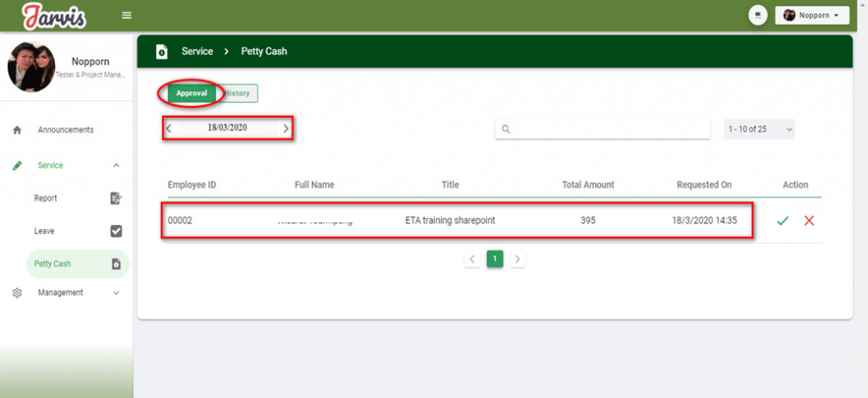Viewport: 868px width, 398px height.
Task: Click the Petty Cash icon in sidebar
Action: pyautogui.click(x=116, y=264)
